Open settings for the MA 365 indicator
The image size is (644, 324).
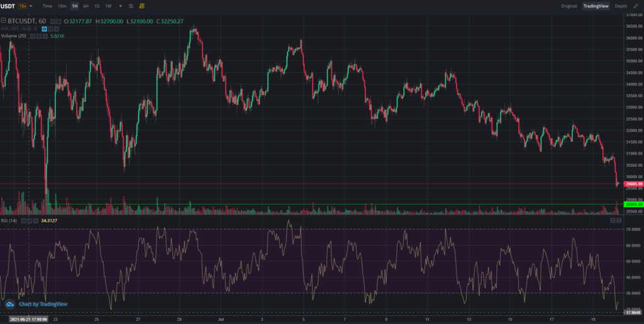(x=50, y=29)
